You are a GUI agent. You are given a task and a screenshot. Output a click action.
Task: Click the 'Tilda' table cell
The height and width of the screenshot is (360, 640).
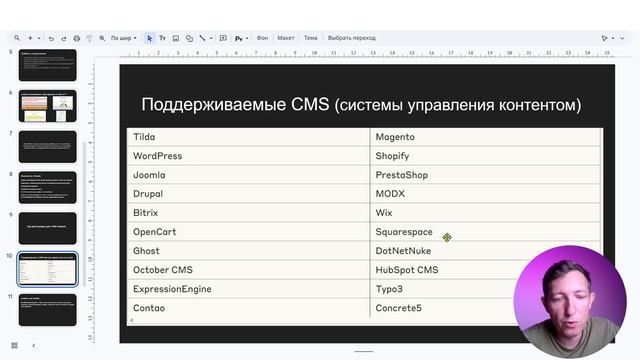[248, 137]
